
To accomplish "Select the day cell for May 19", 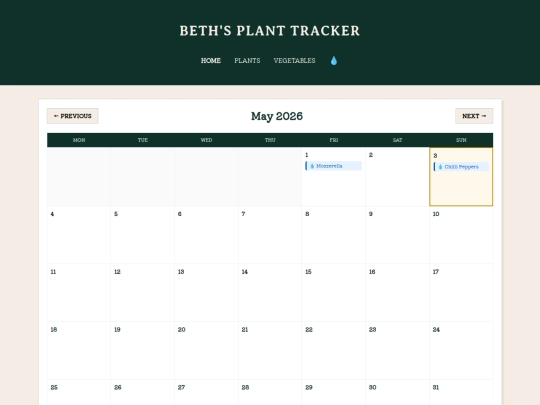I will pyautogui.click(x=143, y=351).
